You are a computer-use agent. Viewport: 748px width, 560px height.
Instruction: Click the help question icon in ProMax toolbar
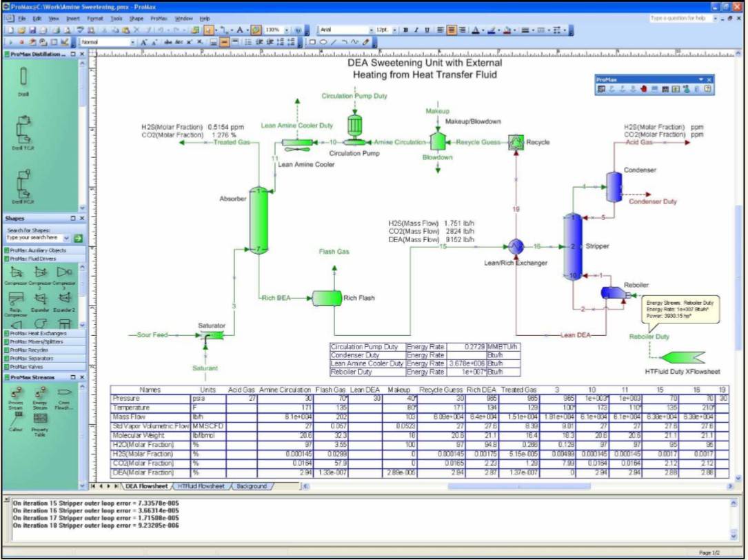(707, 88)
